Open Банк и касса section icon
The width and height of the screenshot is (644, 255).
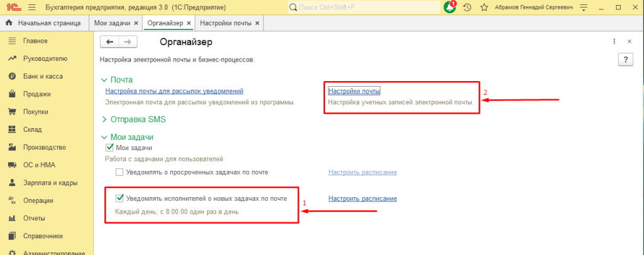(x=12, y=76)
